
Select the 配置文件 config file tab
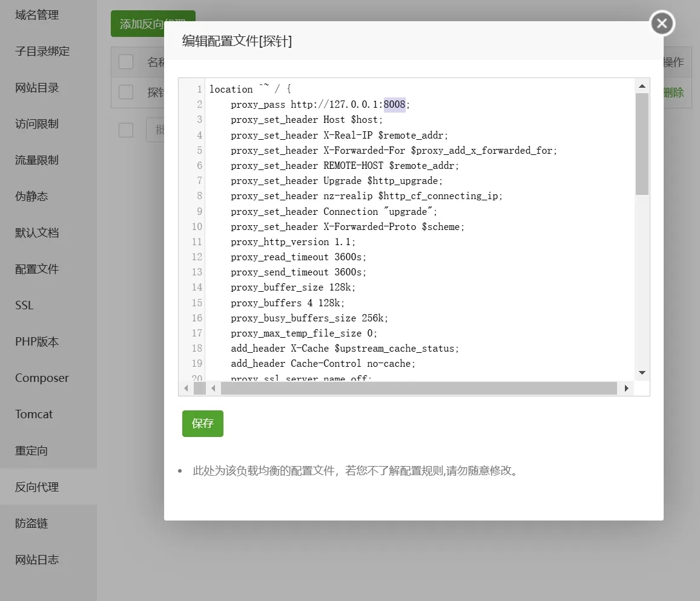click(x=37, y=269)
